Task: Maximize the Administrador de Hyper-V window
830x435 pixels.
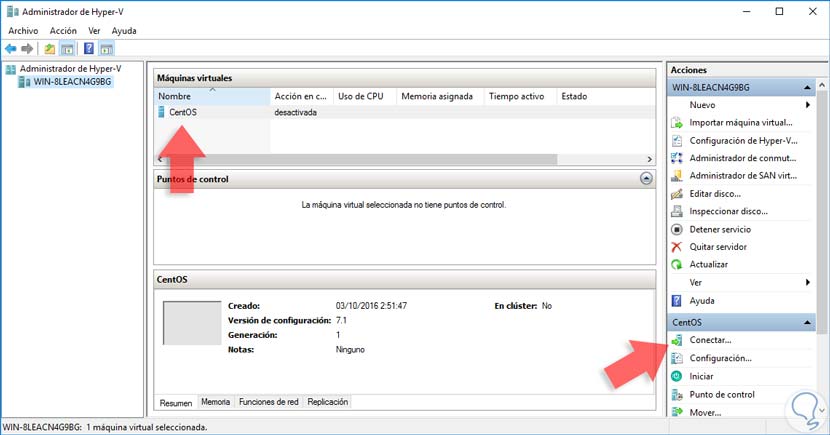Action: (x=779, y=12)
